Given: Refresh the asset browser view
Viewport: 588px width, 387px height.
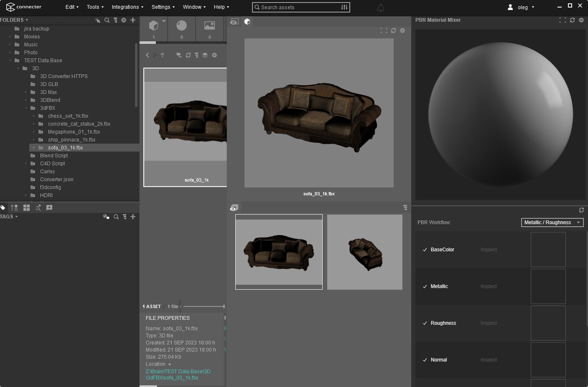Looking at the screenshot, I should coord(188,55).
